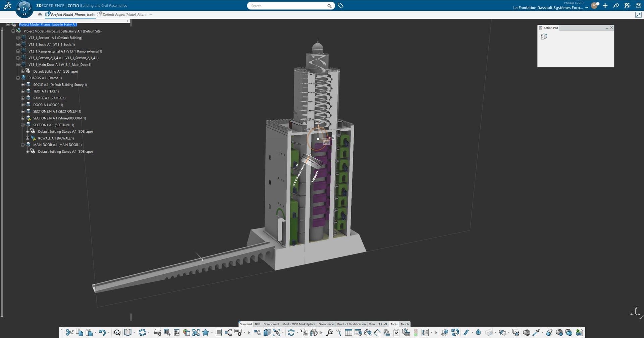The image size is (644, 338).
Task: Click the magnifier search icon in toolbar
Action: tap(117, 332)
